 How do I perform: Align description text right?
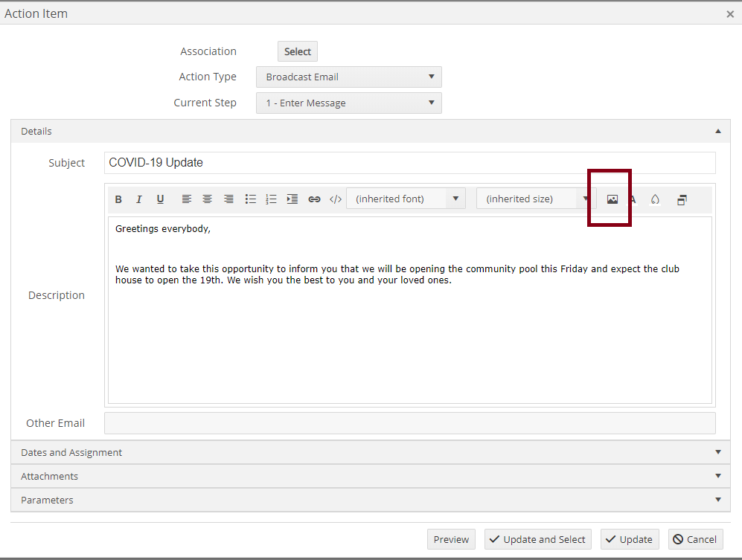pos(228,199)
